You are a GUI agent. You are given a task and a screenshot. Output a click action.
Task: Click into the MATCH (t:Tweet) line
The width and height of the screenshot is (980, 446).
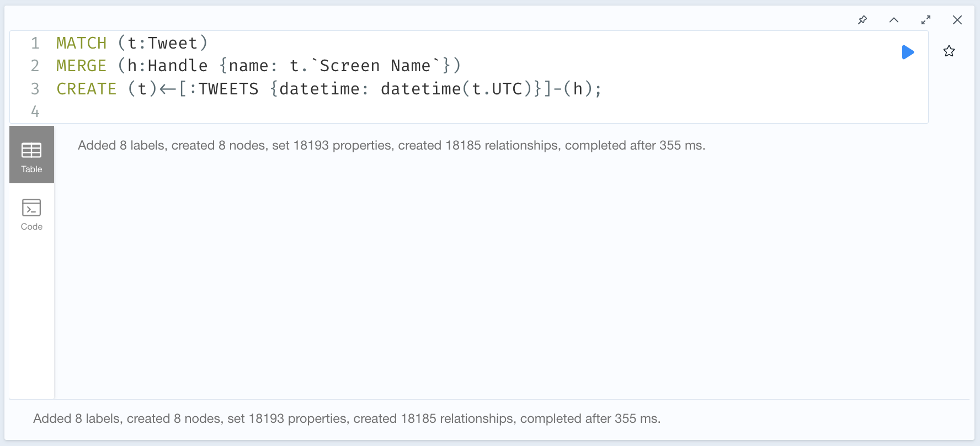(x=132, y=43)
